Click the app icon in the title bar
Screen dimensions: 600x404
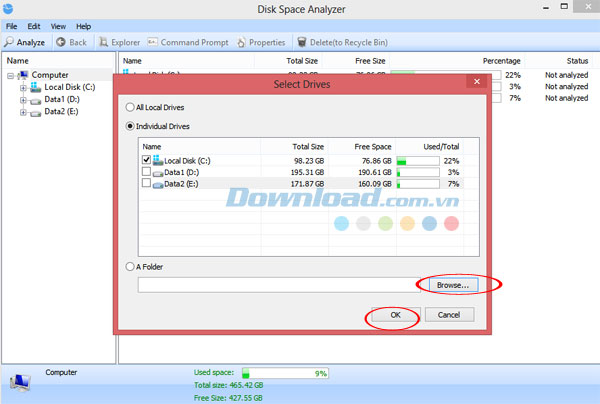9,9
